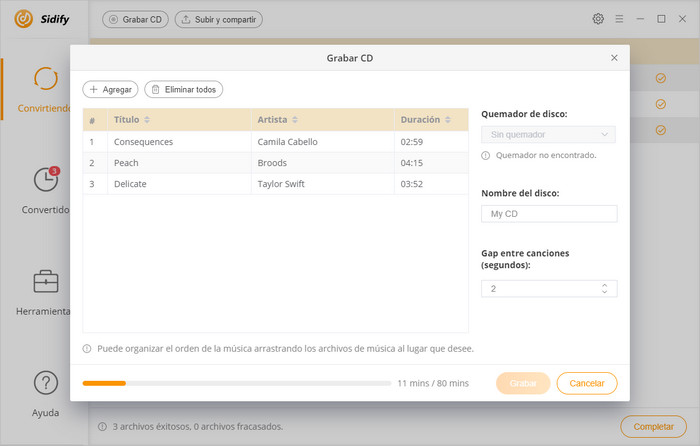Click the disc capacity progress bar

tap(237, 383)
